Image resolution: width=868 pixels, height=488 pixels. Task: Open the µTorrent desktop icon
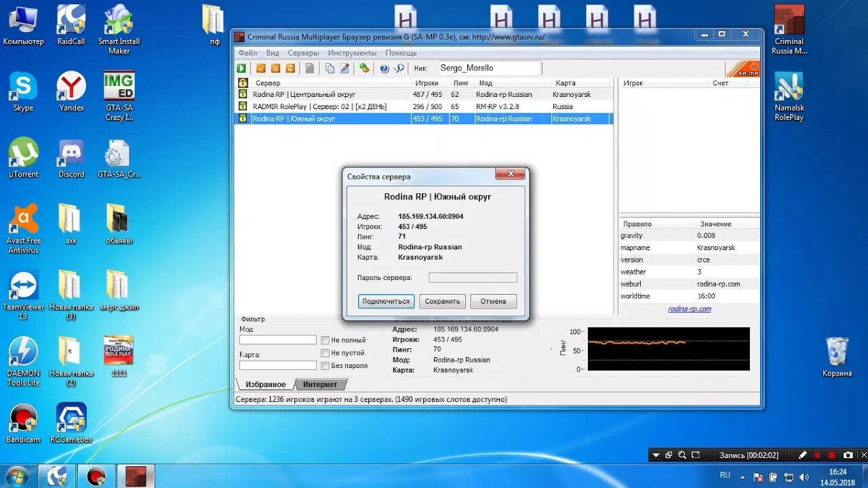[x=24, y=158]
